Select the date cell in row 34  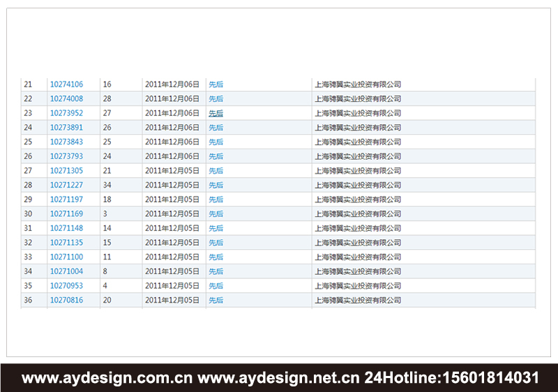[172, 271]
